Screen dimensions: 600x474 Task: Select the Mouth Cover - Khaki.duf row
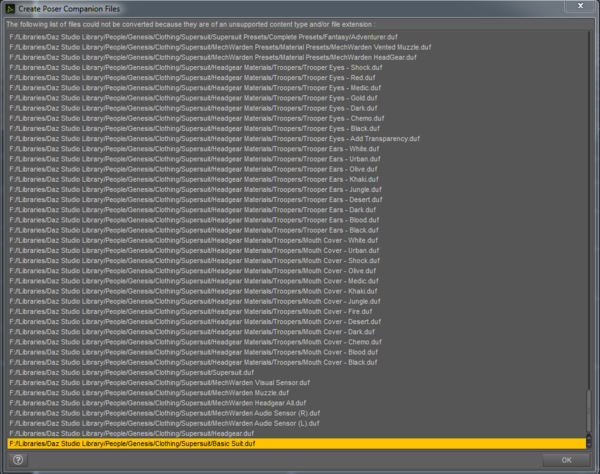[297, 291]
